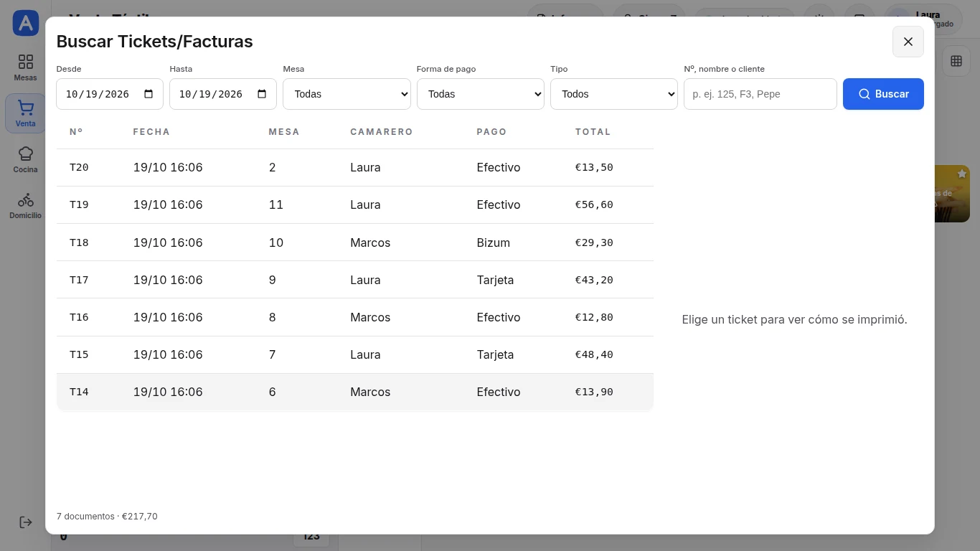Click the Buscar search button
The image size is (980, 551).
[883, 94]
